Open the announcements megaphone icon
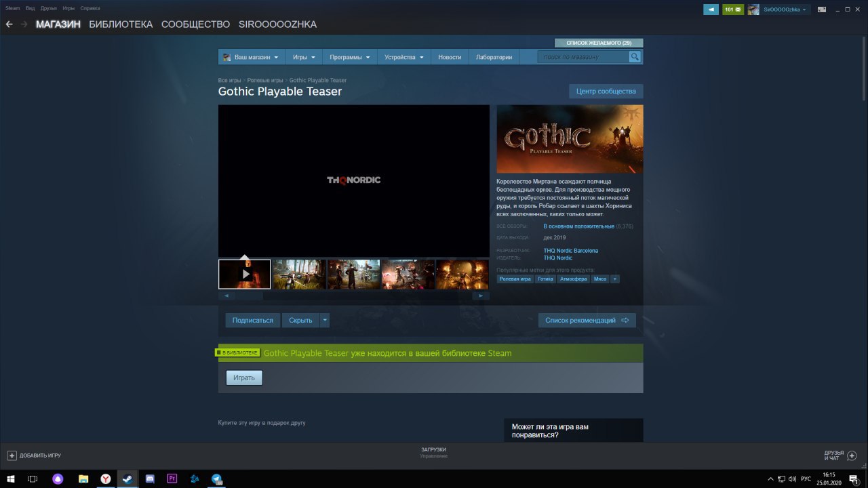The image size is (868, 488). click(x=711, y=9)
